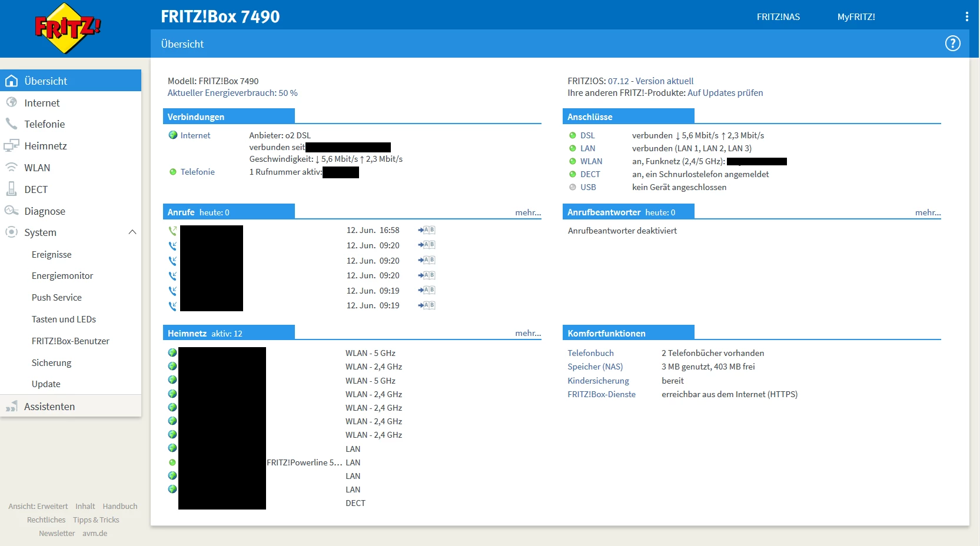Click the Assistenten icon in sidebar
980x546 pixels.
click(x=11, y=406)
